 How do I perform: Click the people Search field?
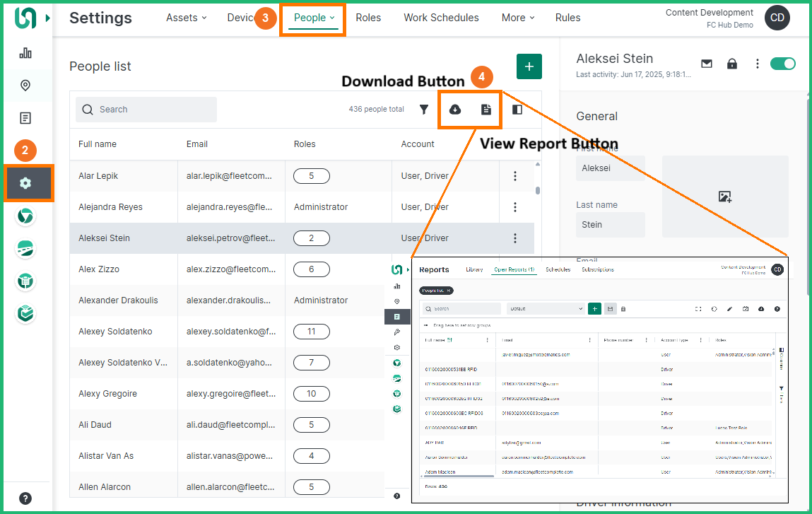tap(146, 110)
